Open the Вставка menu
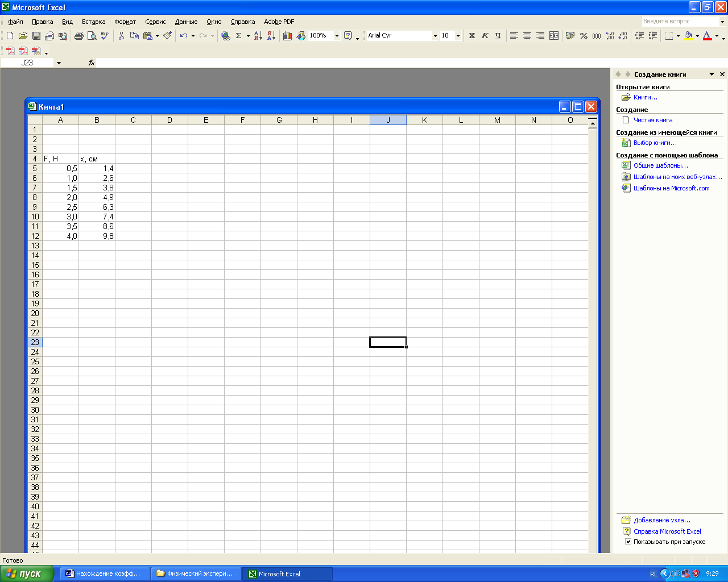728x582 pixels. click(94, 22)
